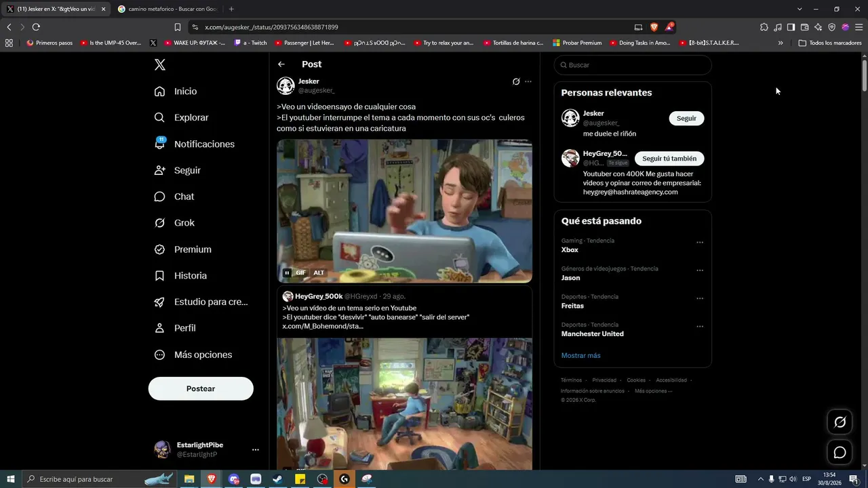Click the Brave Shields lion icon
The width and height of the screenshot is (868, 488).
tap(654, 27)
